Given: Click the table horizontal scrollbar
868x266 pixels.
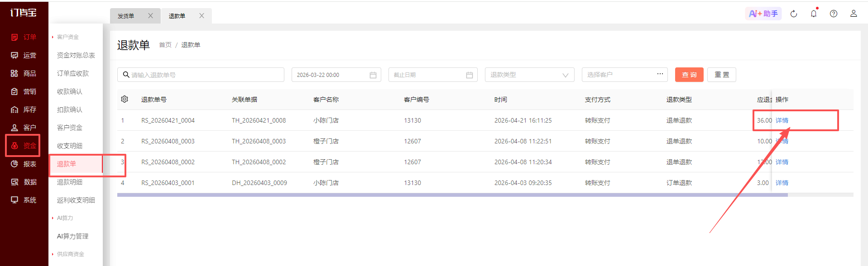Looking at the screenshot, I should [x=452, y=195].
